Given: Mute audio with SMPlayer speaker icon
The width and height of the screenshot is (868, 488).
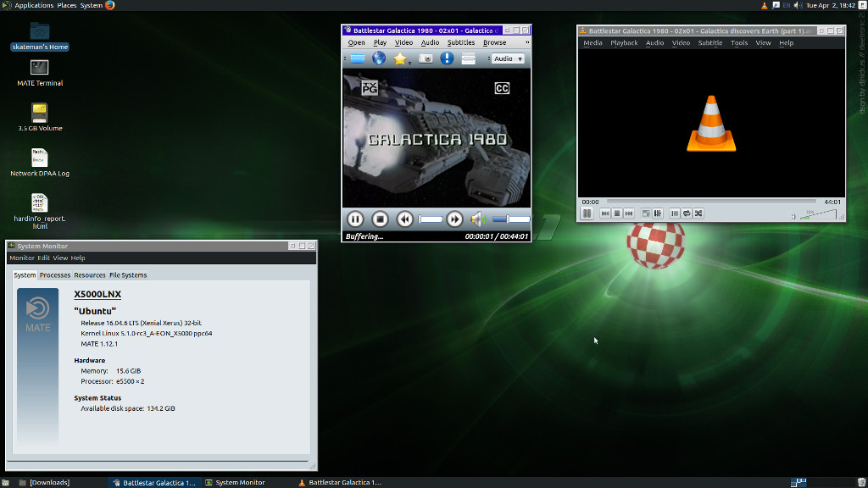Looking at the screenshot, I should click(x=478, y=219).
